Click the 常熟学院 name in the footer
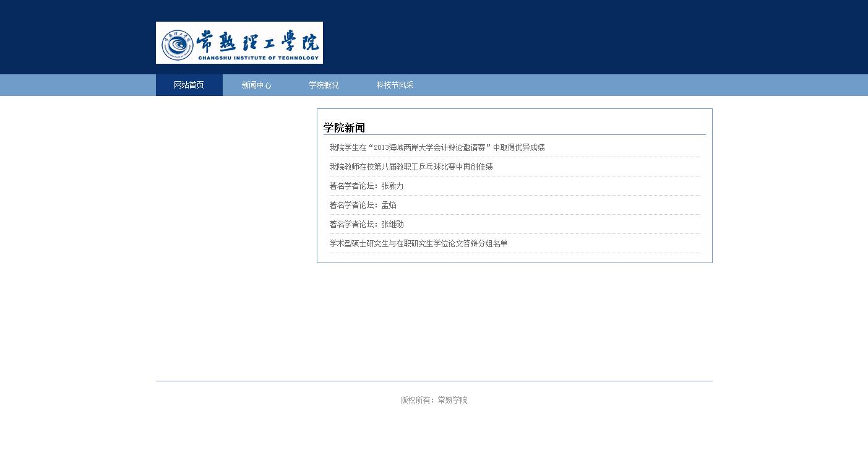Image resolution: width=868 pixels, height=473 pixels. click(x=453, y=401)
